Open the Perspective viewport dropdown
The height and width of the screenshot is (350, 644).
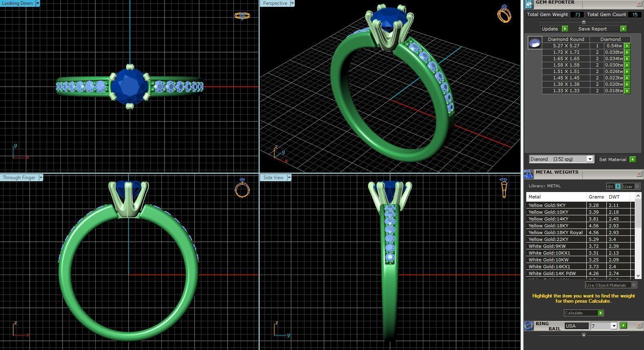(292, 3)
